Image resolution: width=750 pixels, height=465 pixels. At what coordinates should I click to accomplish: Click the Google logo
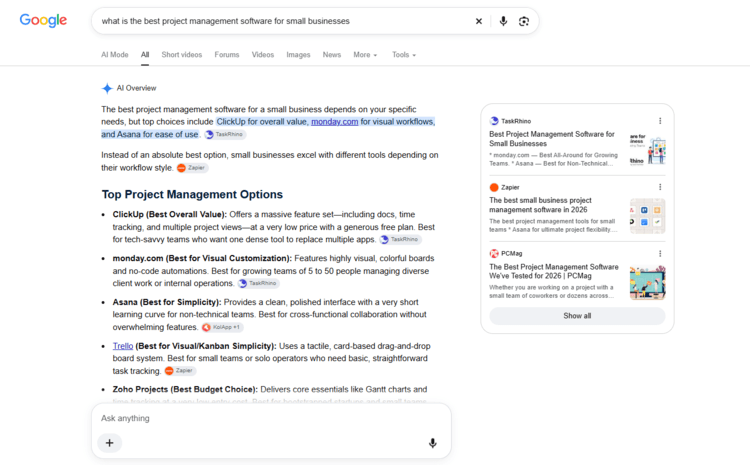coord(43,21)
